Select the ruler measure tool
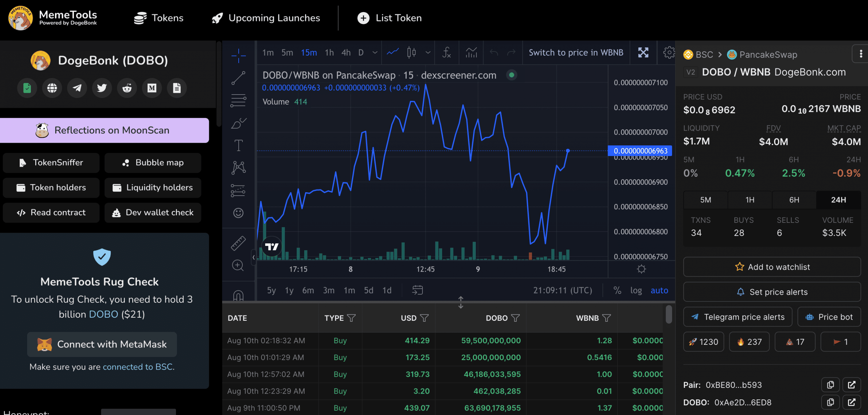Screen dimensions: 868x415 [x=238, y=243]
